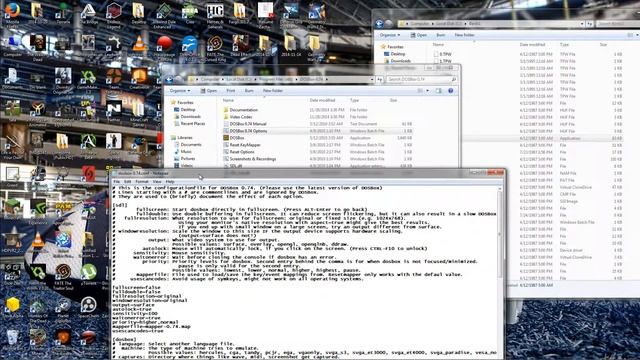Toggle the preview pane icon in DOSBox folder toolbar
The width and height of the screenshot is (640, 360).
(438, 91)
